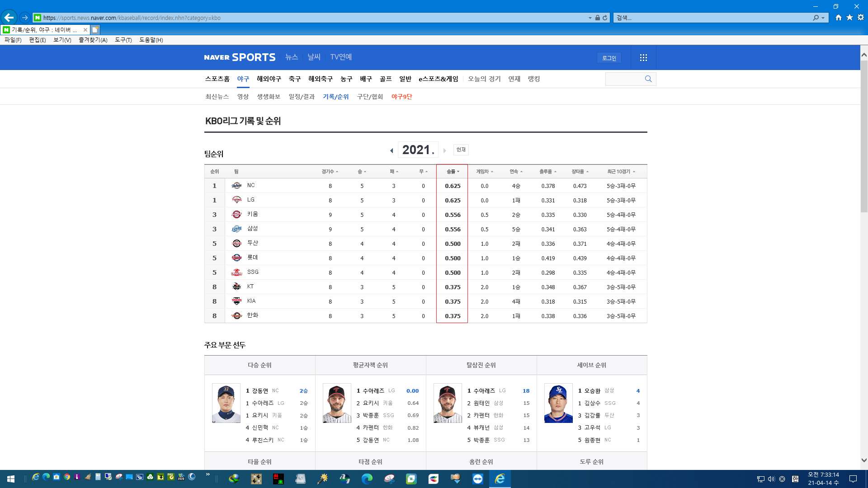
Task: Click the 다승 순위 player photo
Action: point(226,403)
